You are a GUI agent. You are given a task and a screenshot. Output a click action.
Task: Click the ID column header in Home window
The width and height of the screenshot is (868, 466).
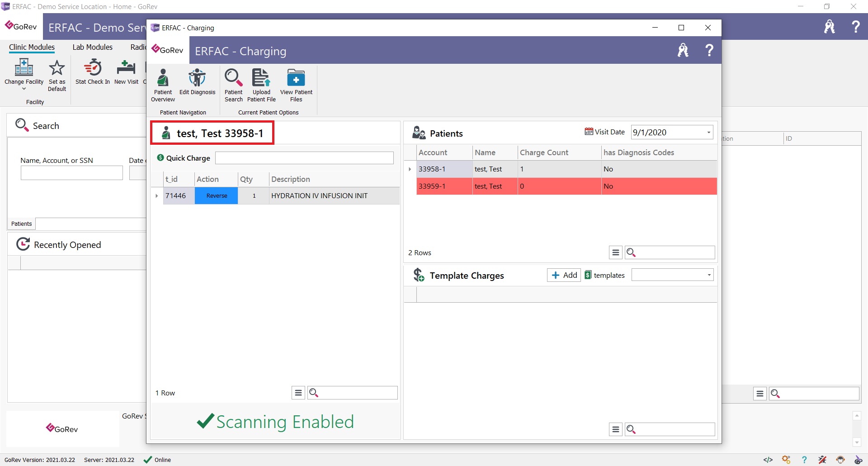coord(822,138)
